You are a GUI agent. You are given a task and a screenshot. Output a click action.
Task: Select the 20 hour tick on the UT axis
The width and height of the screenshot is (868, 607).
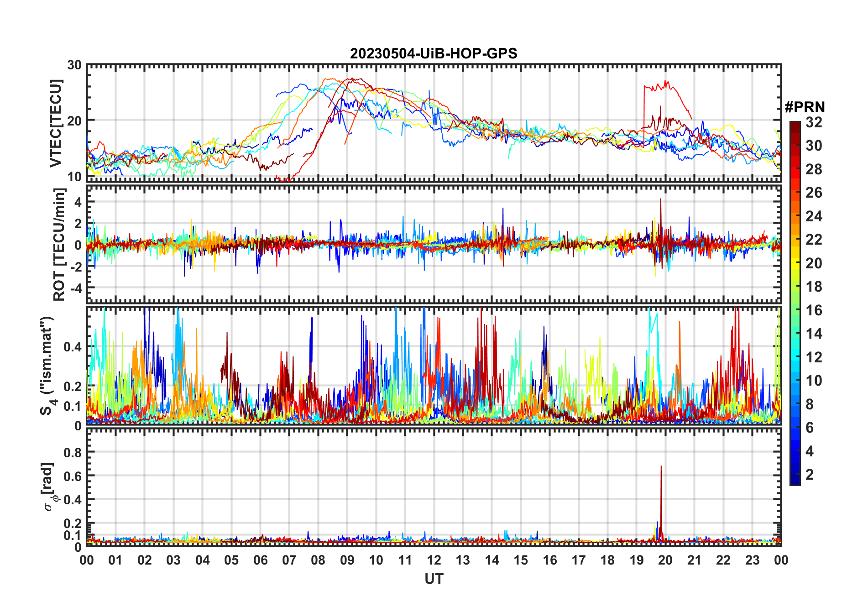pos(665,560)
